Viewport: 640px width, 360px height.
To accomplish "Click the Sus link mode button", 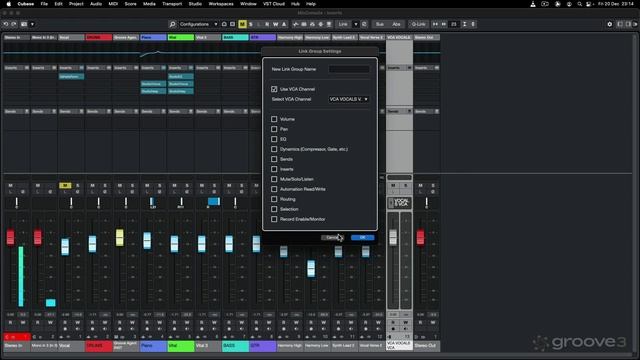I will [380, 24].
